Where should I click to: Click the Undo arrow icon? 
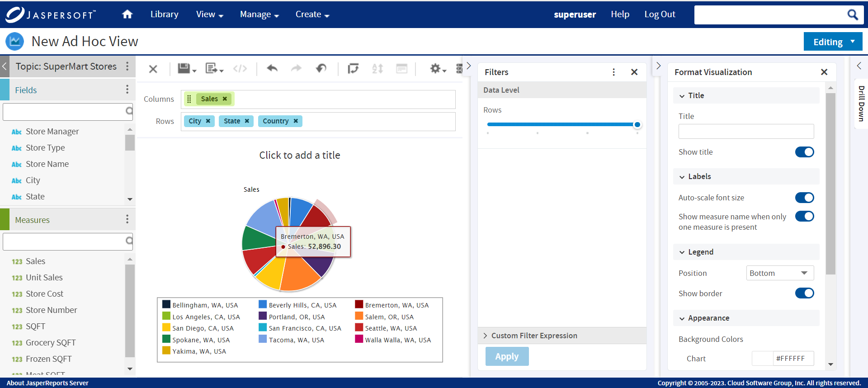tap(272, 68)
